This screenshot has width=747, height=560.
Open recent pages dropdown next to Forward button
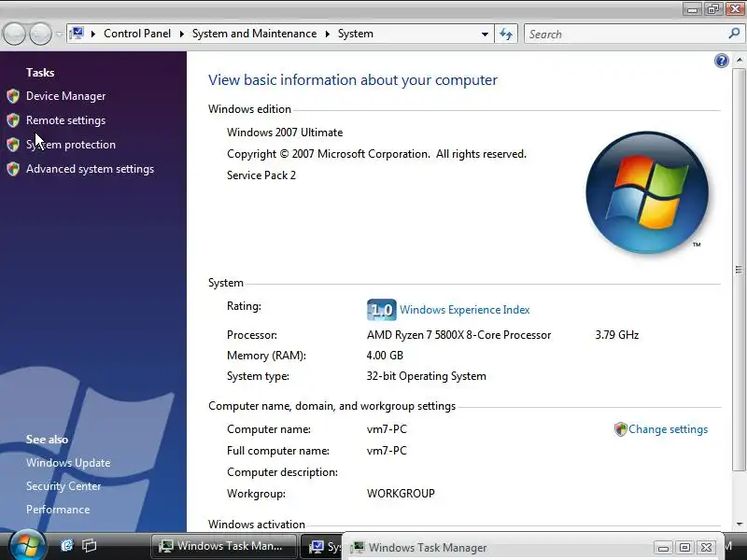click(x=59, y=35)
